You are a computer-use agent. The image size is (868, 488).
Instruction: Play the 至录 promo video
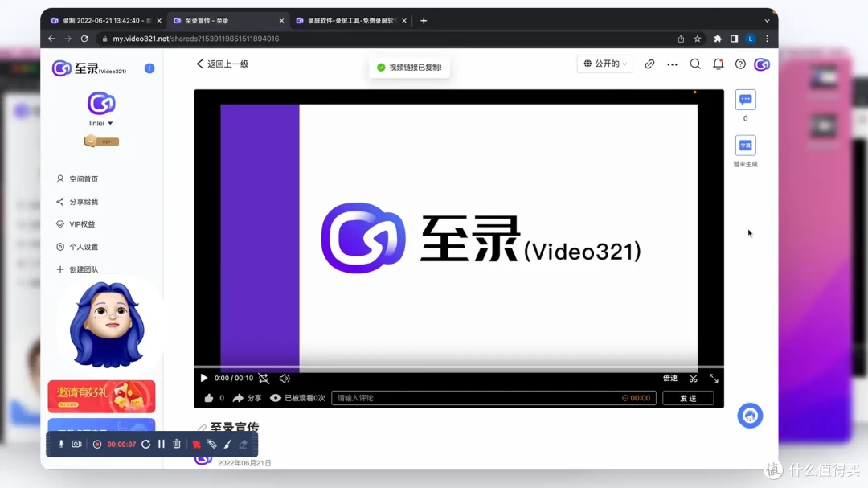point(203,379)
